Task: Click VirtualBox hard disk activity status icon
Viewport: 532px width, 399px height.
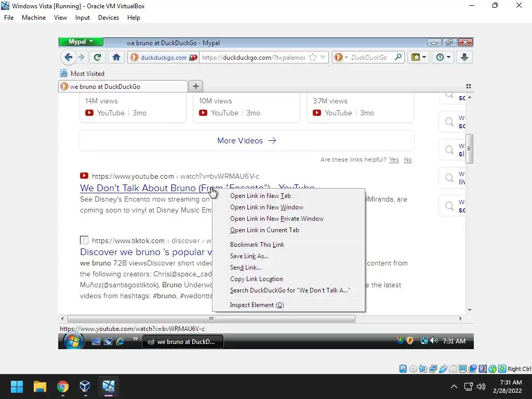Action: [x=403, y=369]
